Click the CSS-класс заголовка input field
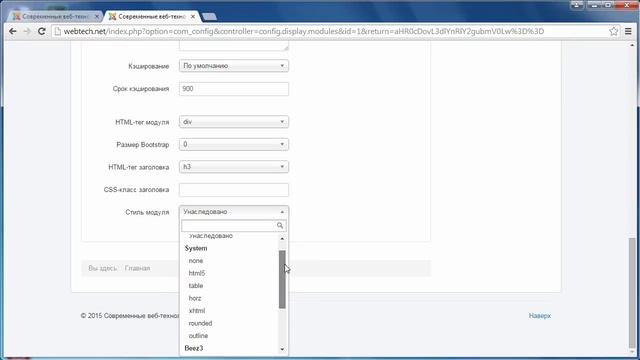The height and width of the screenshot is (360, 640). pyautogui.click(x=234, y=189)
